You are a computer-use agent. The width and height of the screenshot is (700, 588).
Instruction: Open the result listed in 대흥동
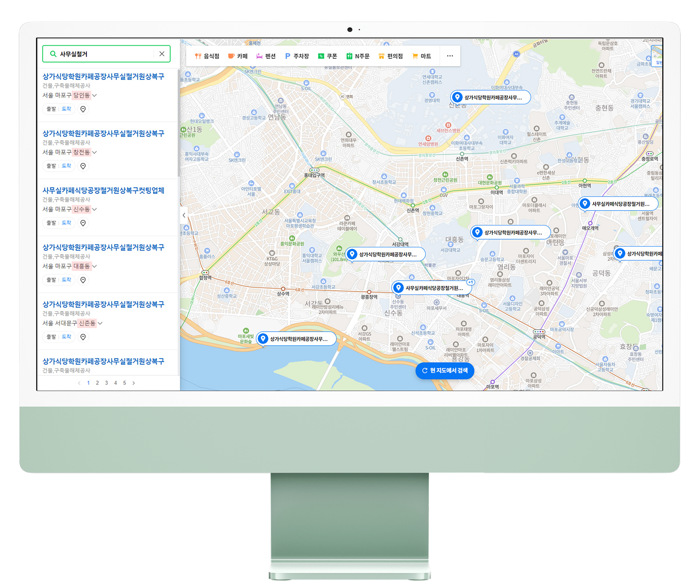point(103,247)
